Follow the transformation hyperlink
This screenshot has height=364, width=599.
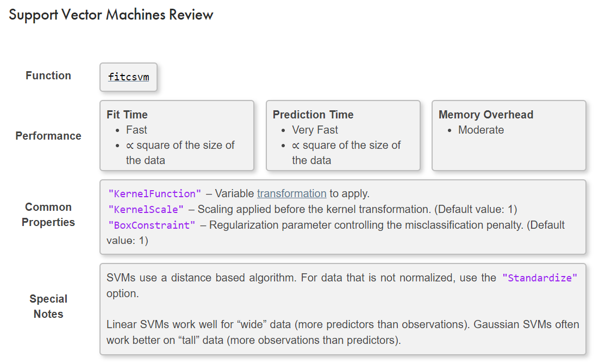click(x=291, y=193)
